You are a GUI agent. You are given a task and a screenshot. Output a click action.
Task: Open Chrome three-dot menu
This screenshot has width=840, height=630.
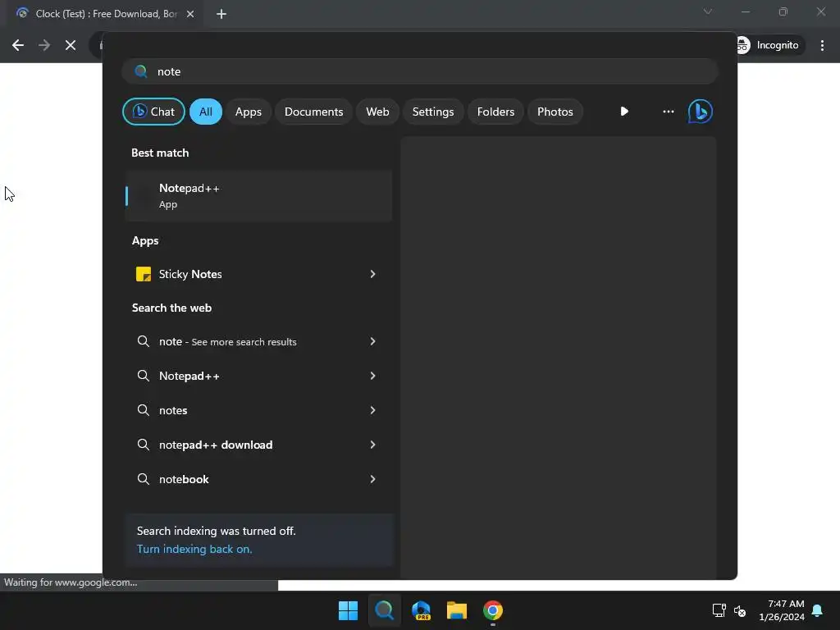[x=822, y=45]
